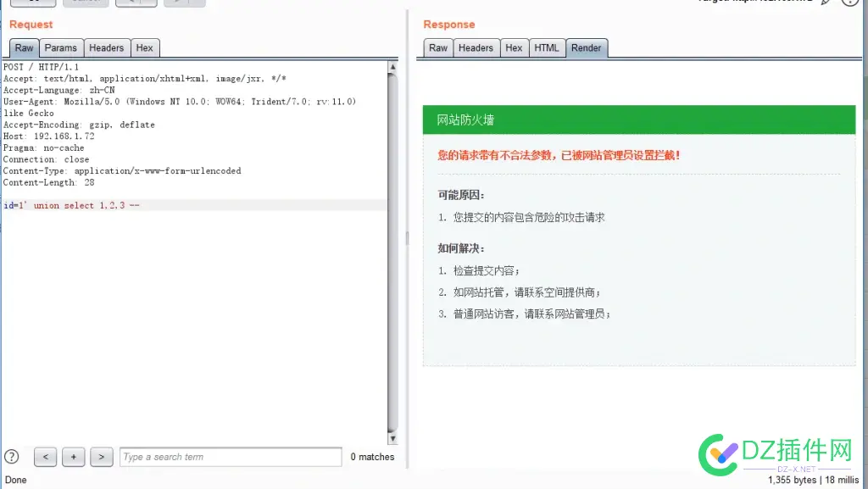Viewport: 868px width, 489px height.
Task: Switch to the Params tab of the request
Action: pyautogui.click(x=60, y=47)
